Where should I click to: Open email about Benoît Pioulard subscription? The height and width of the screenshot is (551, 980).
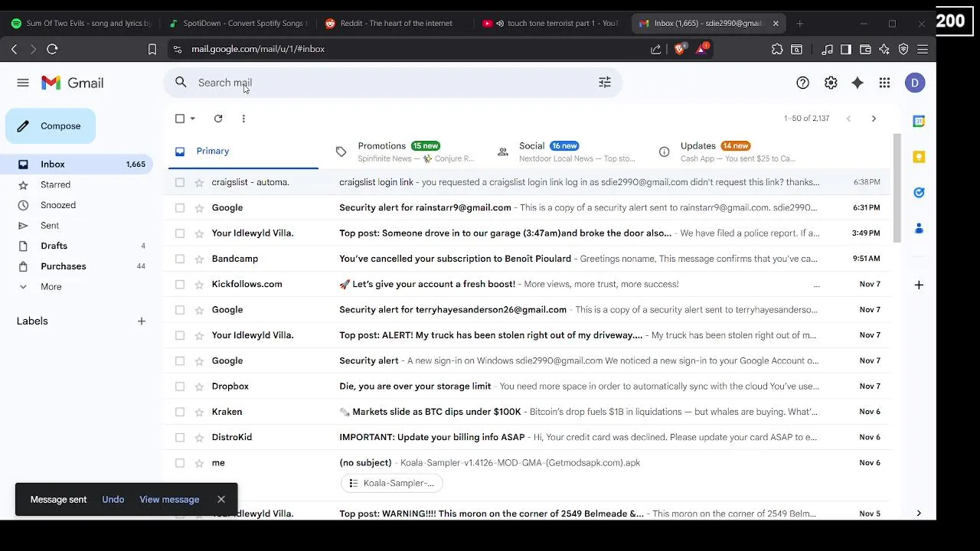click(528, 259)
